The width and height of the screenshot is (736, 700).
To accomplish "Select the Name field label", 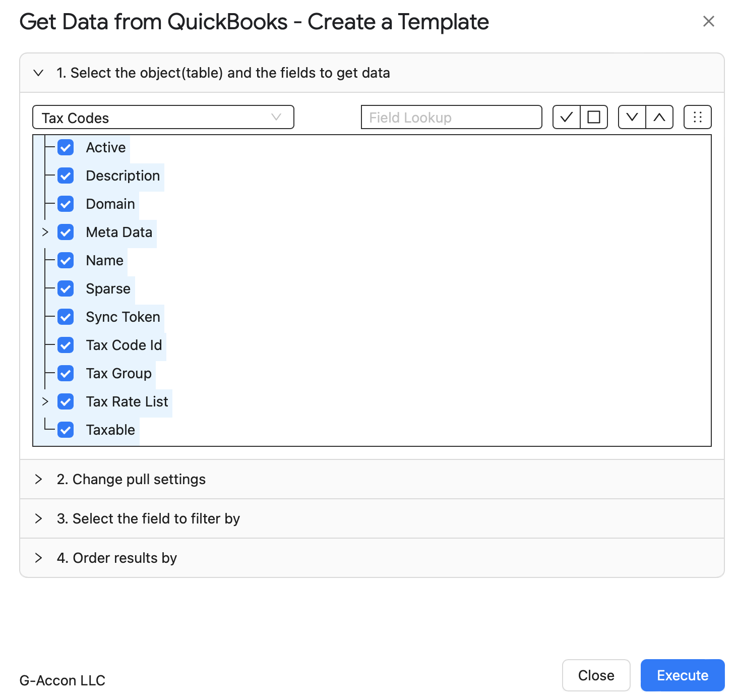I will [105, 260].
